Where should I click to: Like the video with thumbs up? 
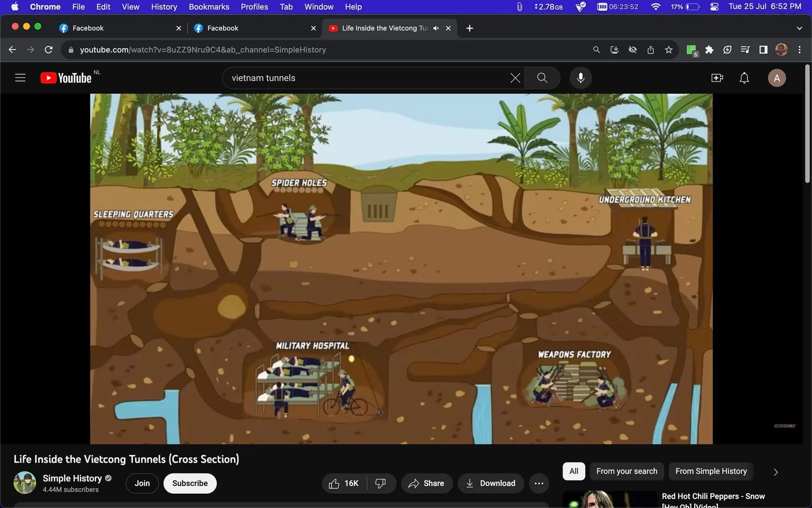[x=344, y=483]
